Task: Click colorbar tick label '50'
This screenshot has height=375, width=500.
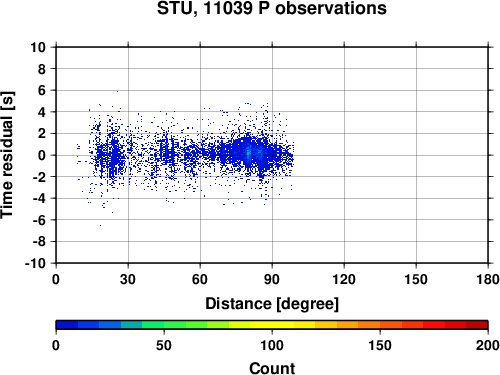Action: pyautogui.click(x=164, y=345)
